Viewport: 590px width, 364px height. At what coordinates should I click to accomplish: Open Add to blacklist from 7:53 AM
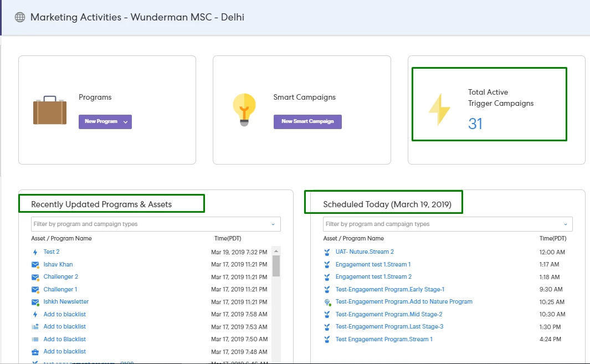point(64,326)
